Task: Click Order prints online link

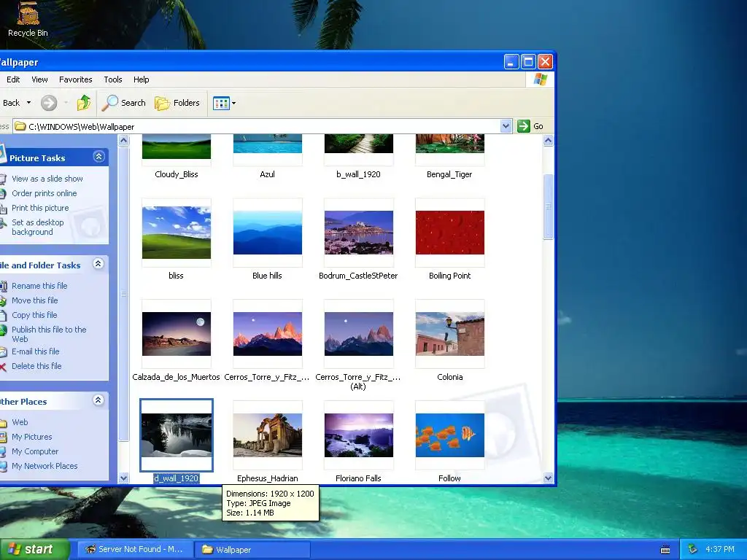Action: click(x=44, y=193)
